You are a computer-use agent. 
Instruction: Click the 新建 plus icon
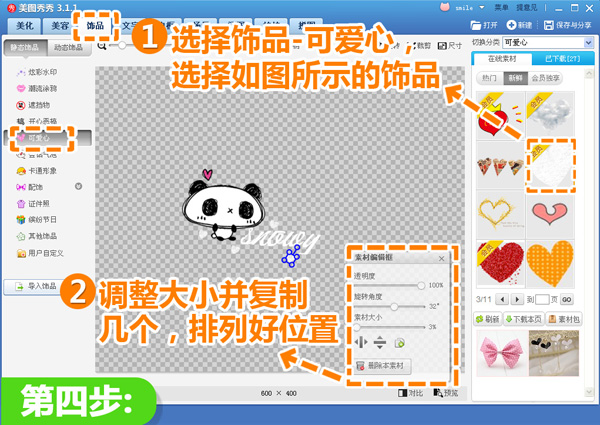(511, 25)
